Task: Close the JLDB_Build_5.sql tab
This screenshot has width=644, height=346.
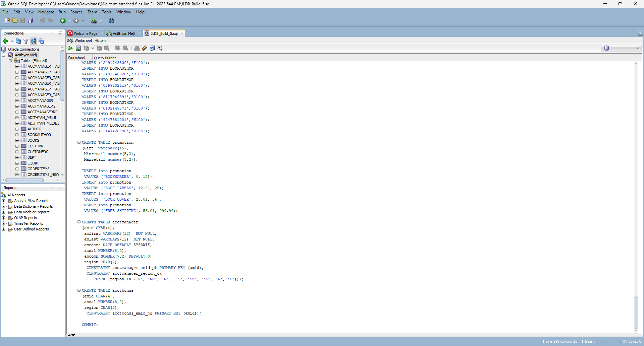Action: click(x=182, y=33)
